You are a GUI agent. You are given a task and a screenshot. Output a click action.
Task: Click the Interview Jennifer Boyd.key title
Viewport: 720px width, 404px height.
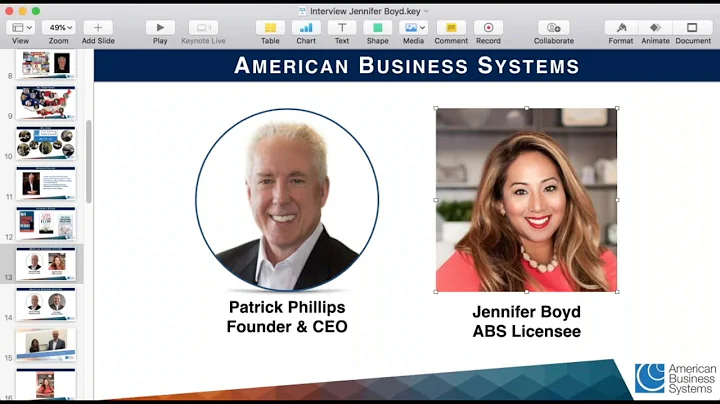[365, 11]
